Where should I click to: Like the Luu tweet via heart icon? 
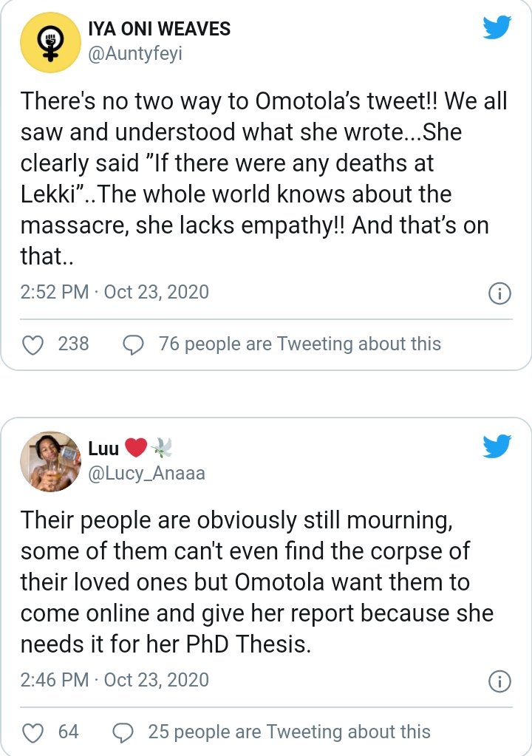tap(33, 732)
